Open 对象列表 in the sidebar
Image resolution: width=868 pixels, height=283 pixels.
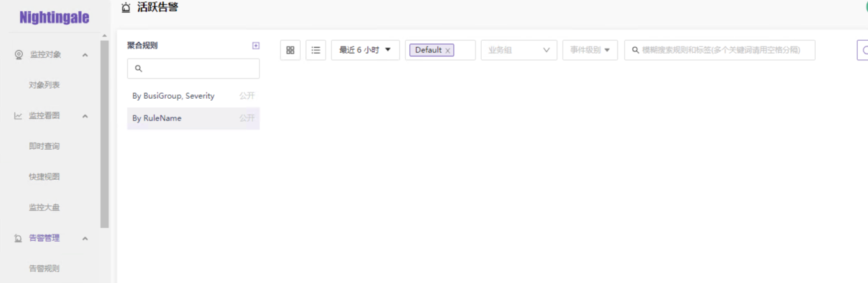(44, 85)
